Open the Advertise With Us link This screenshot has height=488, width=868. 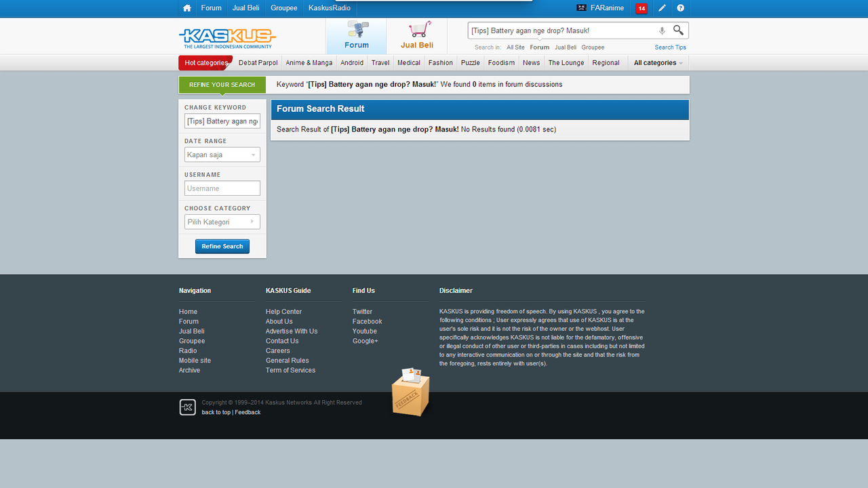pyautogui.click(x=292, y=331)
